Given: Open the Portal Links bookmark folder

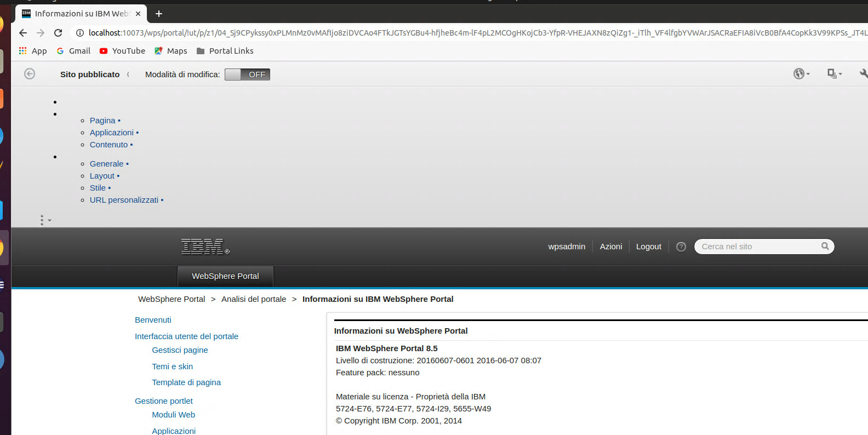Looking at the screenshot, I should tap(225, 51).
